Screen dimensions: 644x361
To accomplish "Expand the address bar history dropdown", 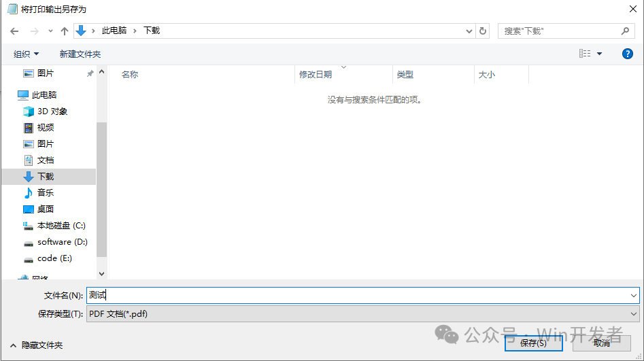I will pyautogui.click(x=469, y=31).
